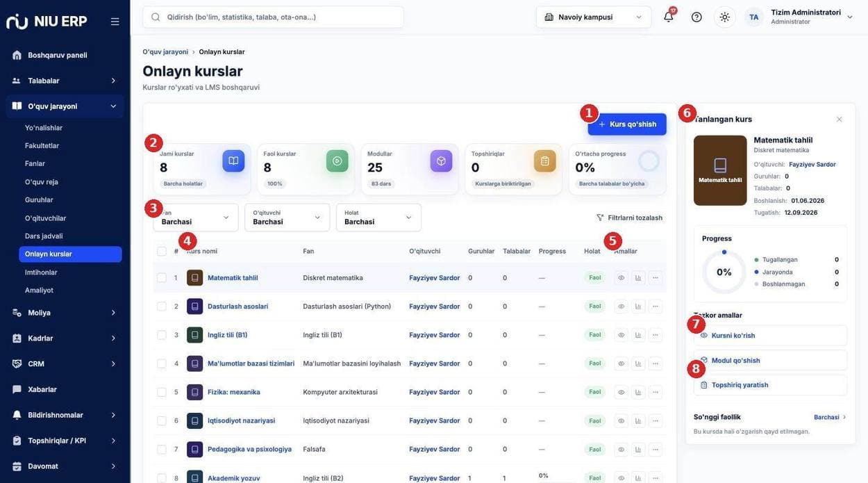Focus the Qidirish search field
This screenshot has width=868, height=483.
click(273, 17)
